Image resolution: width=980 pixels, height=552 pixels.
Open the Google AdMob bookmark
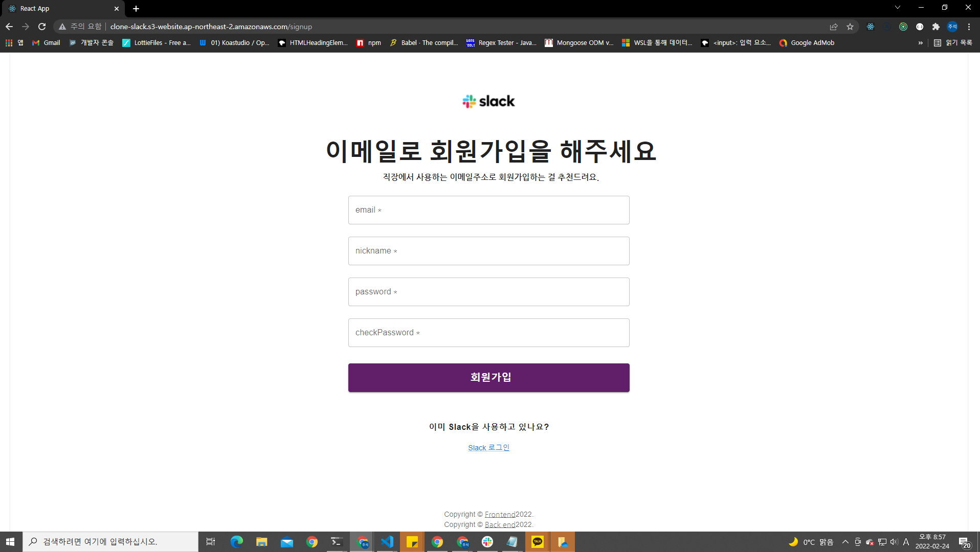pos(807,43)
